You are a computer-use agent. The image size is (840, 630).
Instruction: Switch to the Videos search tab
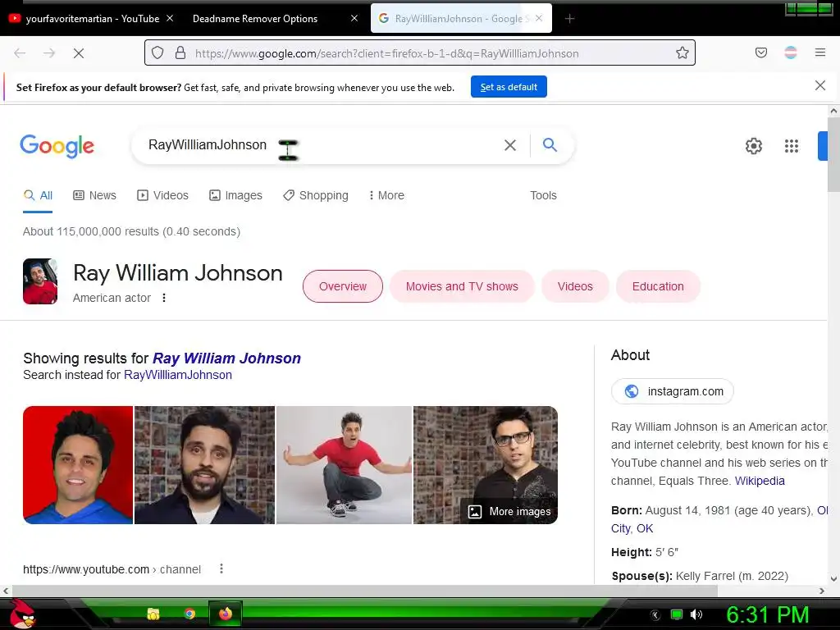(x=163, y=195)
